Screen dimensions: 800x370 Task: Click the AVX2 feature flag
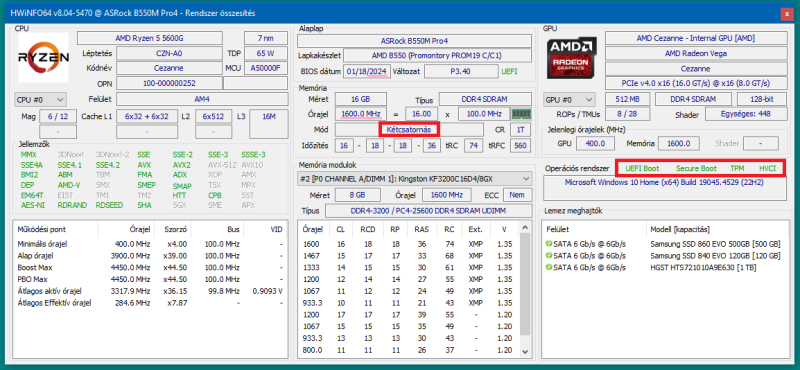tap(182, 165)
